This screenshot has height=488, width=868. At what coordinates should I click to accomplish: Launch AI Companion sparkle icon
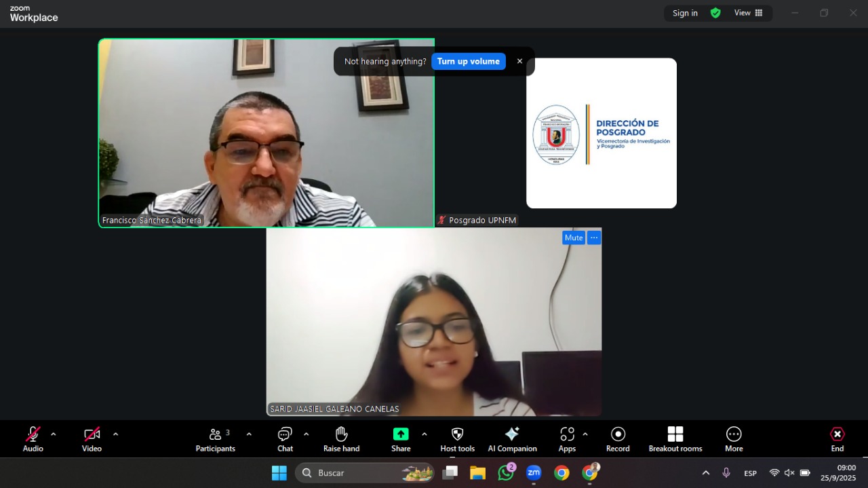point(512,434)
